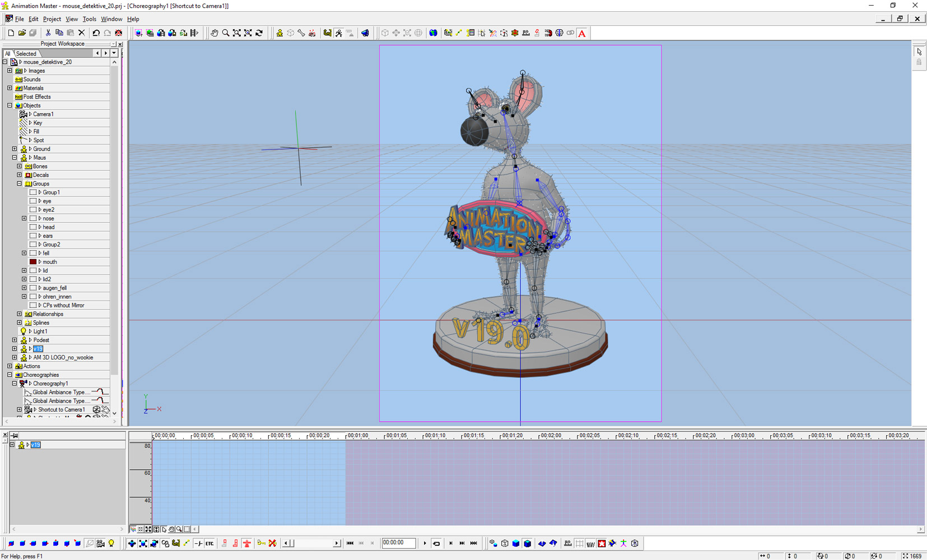Expand the Materials folder in tree
927x560 pixels.
point(10,88)
